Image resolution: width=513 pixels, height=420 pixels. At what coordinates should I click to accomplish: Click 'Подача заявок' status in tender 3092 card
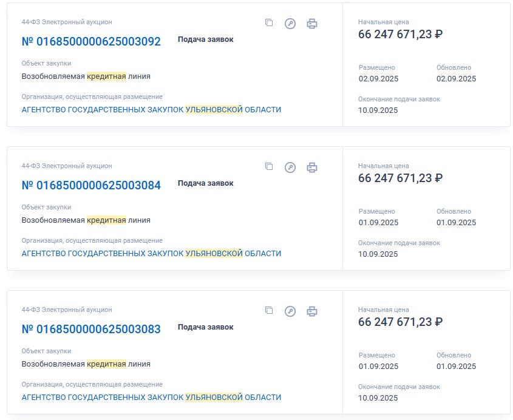205,39
